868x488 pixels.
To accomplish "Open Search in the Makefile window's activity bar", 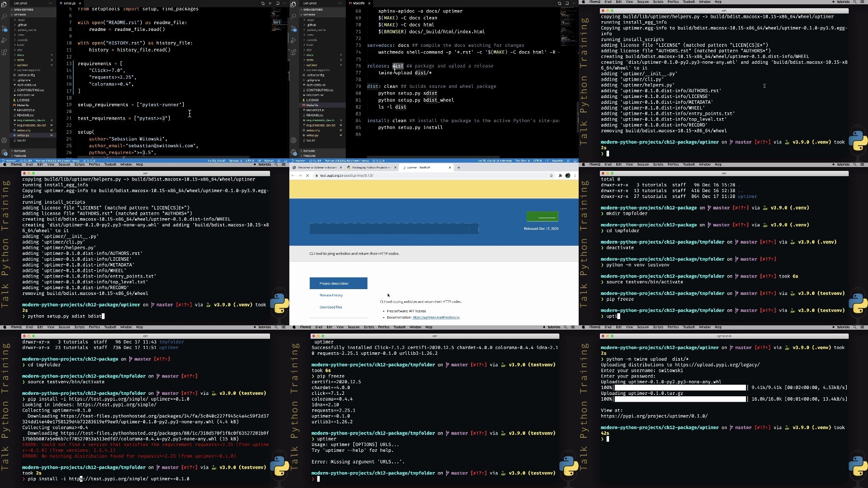I will (294, 16).
